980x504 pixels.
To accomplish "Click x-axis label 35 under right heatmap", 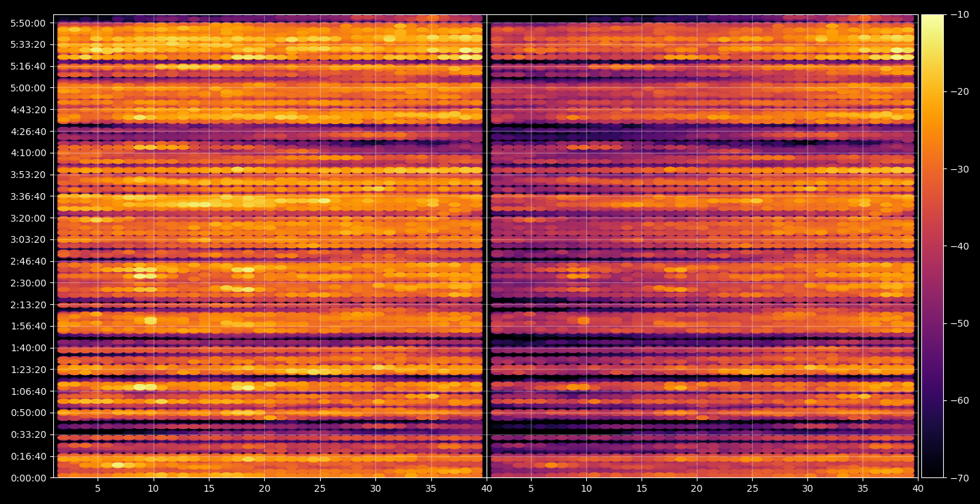I will 863,488.
